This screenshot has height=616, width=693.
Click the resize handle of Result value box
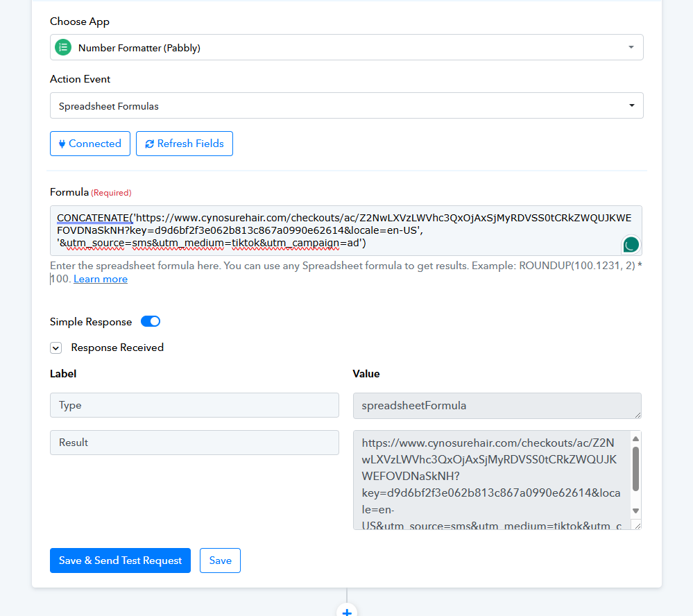click(638, 525)
